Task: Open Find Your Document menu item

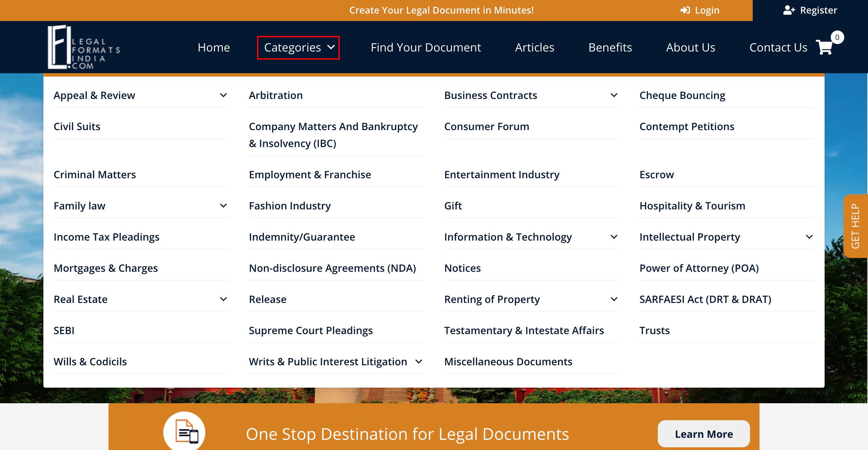Action: click(426, 47)
